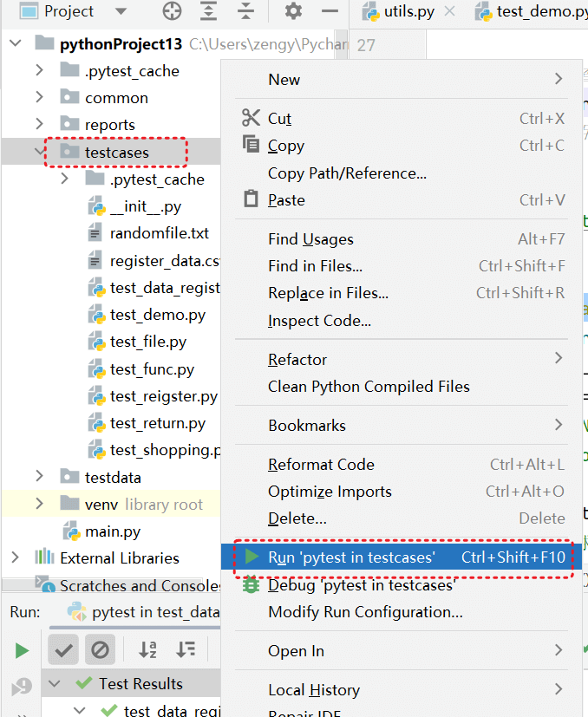
Task: Select test_file.py in project tree
Action: coord(148,342)
